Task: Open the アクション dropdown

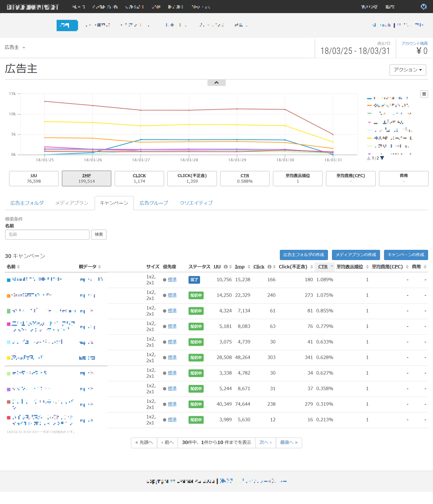Action: [408, 70]
